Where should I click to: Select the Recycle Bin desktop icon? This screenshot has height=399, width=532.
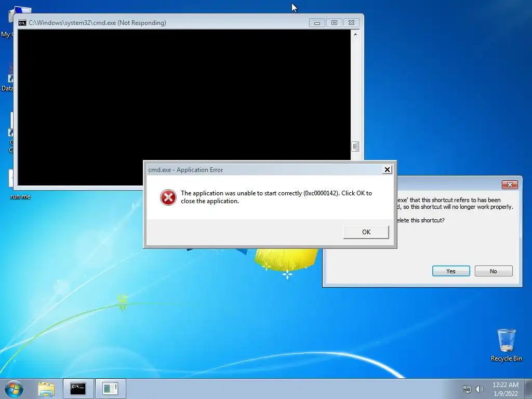point(506,345)
